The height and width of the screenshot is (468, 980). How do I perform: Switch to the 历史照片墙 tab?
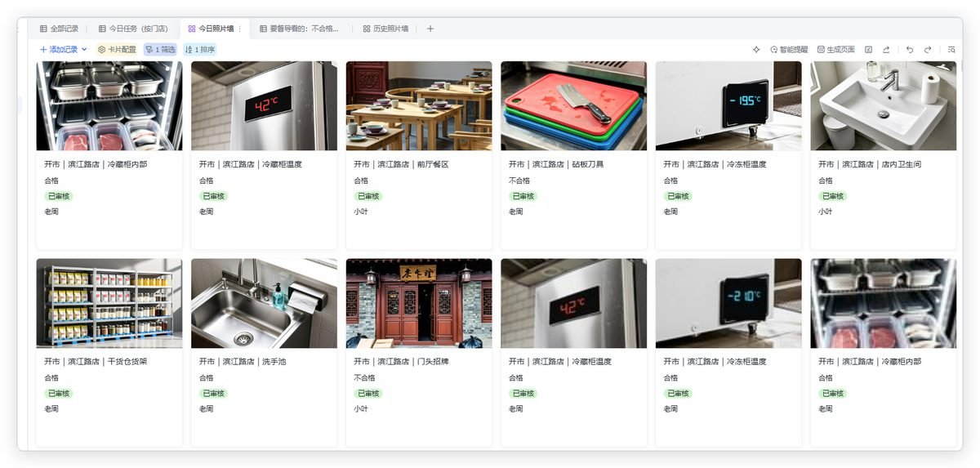[385, 29]
